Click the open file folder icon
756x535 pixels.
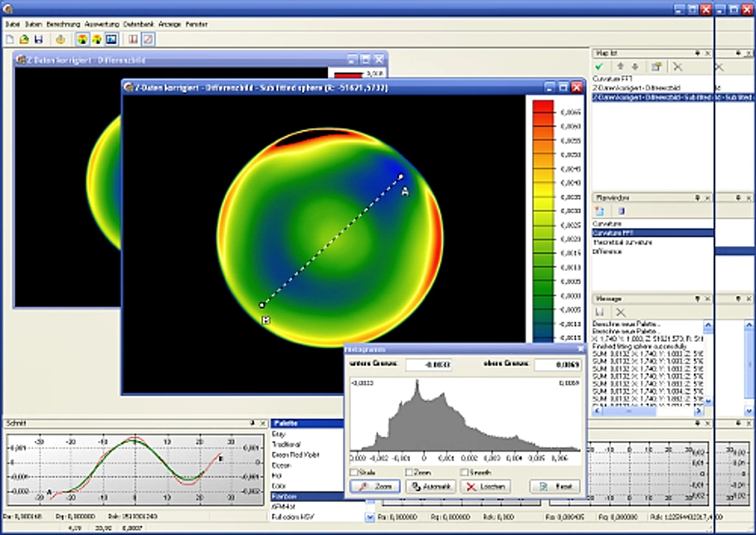coord(24,40)
